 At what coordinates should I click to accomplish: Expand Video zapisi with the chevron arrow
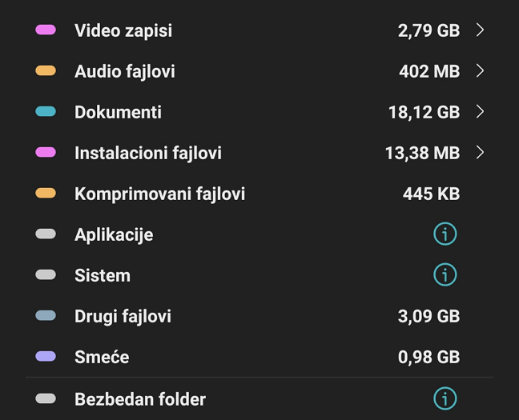click(x=480, y=30)
